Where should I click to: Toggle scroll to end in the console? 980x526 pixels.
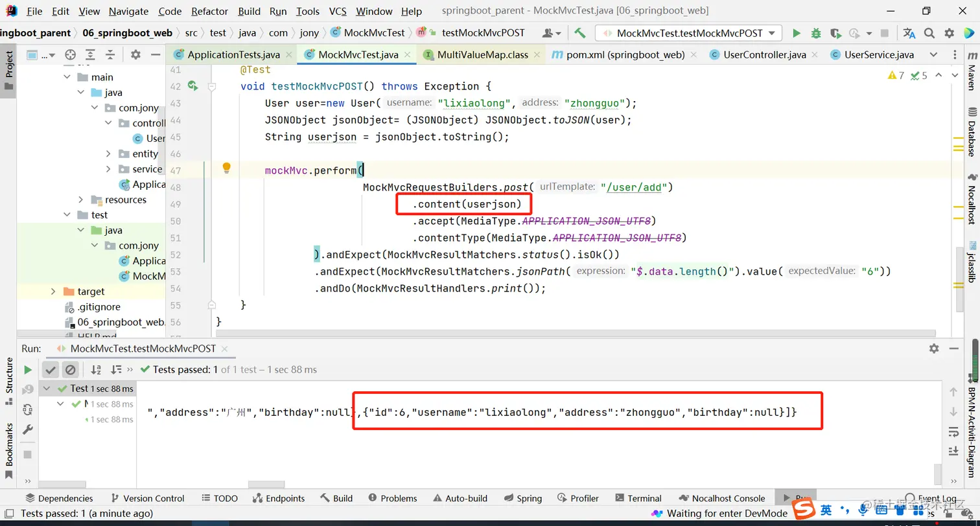tap(953, 451)
